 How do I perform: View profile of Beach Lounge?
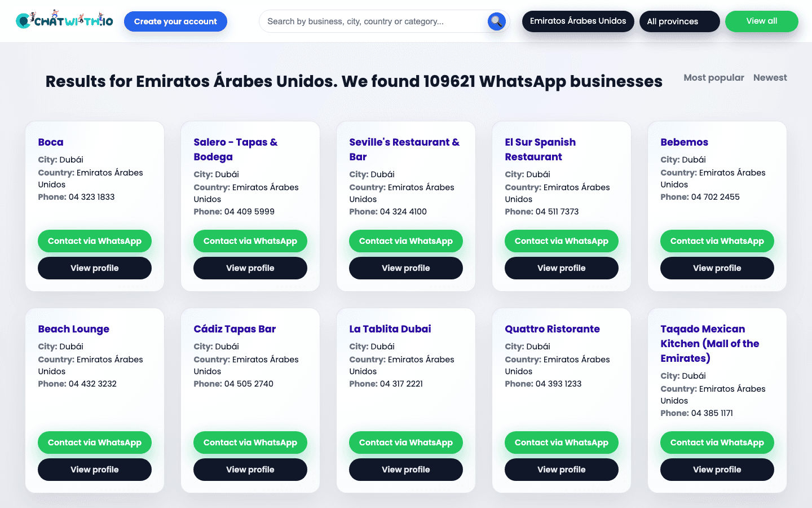95,470
